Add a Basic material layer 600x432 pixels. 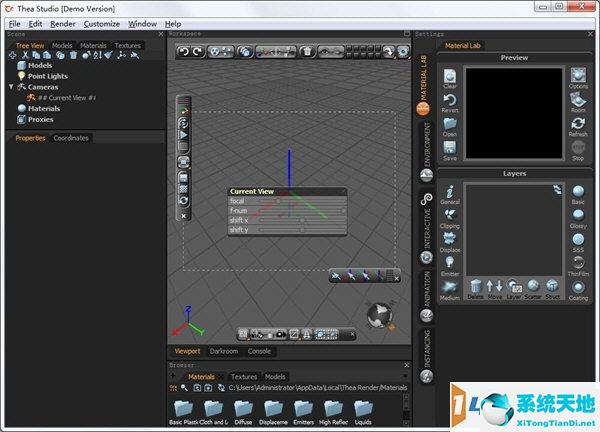578,195
